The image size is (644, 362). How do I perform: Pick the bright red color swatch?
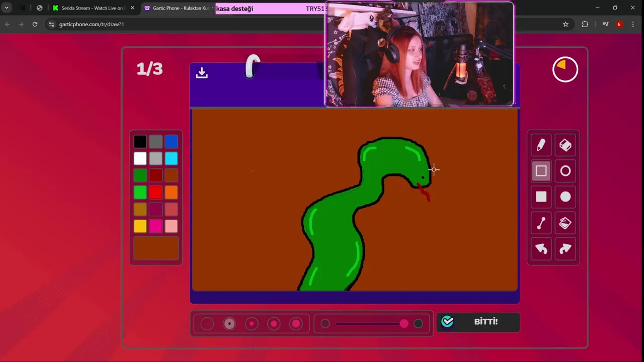click(x=155, y=193)
